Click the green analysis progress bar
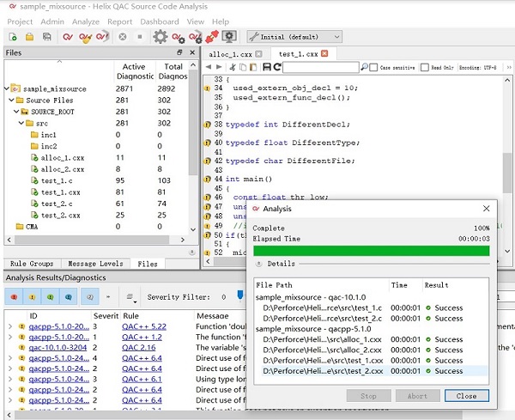 371,251
